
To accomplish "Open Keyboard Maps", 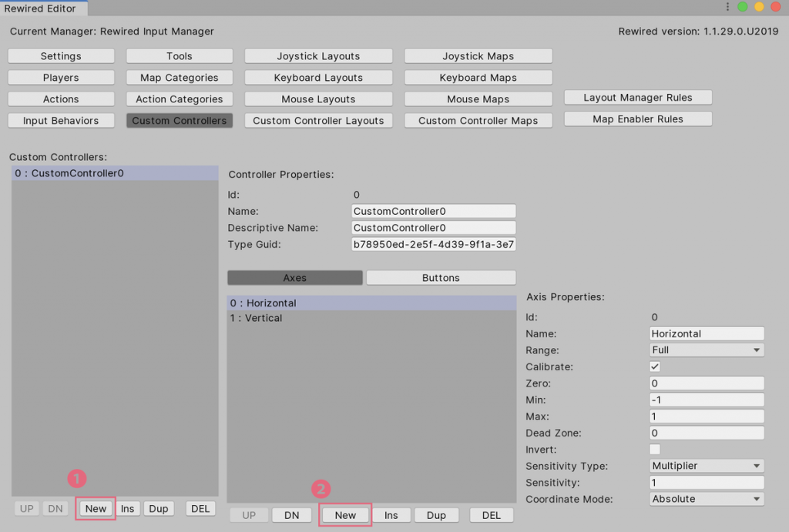I will 478,78.
